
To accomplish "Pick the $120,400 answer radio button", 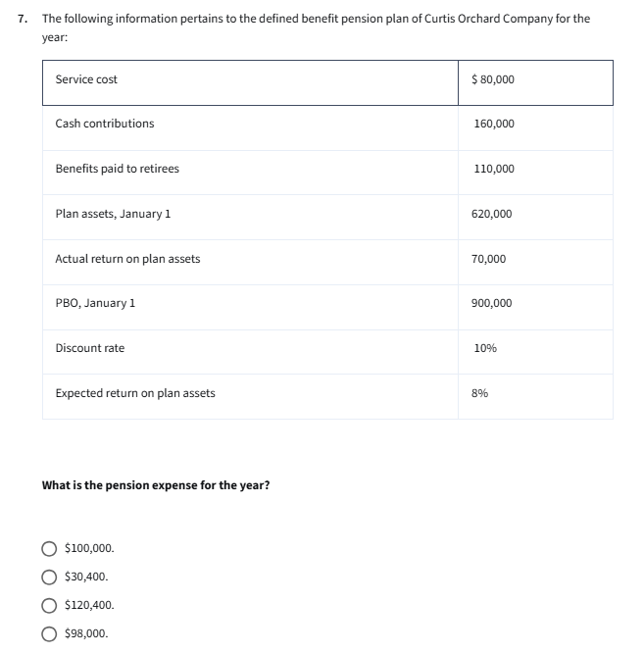I will click(49, 605).
